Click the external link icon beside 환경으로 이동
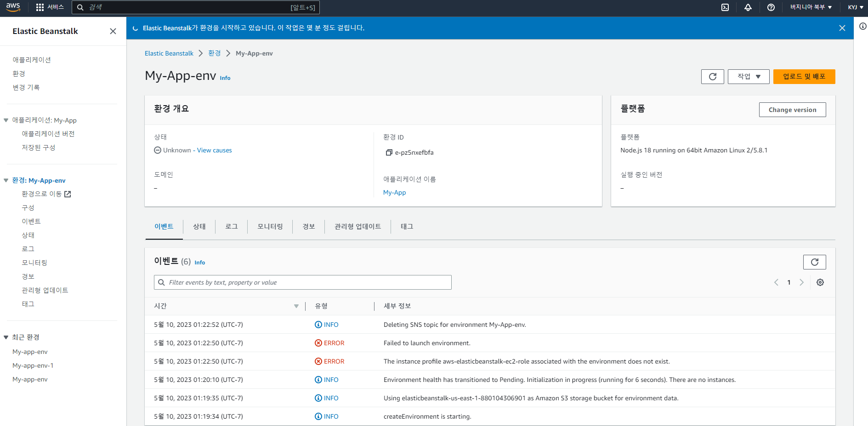 click(68, 194)
